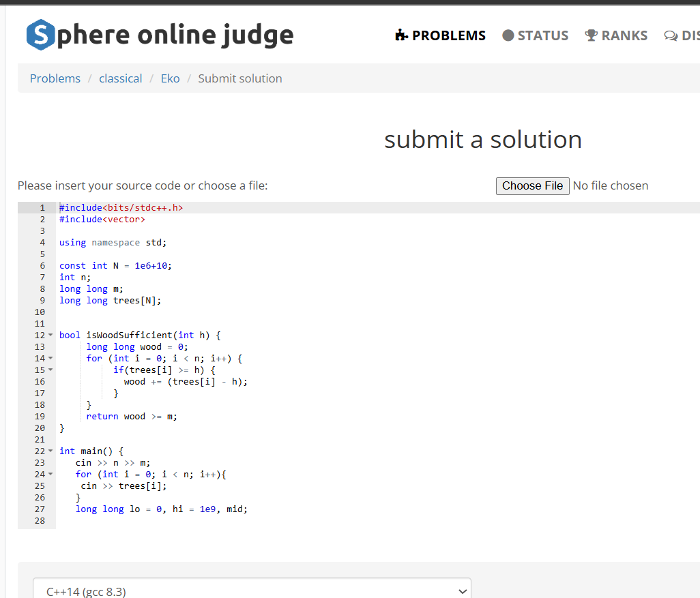The width and height of the screenshot is (700, 598).
Task: Click the 'long long wood = 0;' line
Action: coord(137,347)
